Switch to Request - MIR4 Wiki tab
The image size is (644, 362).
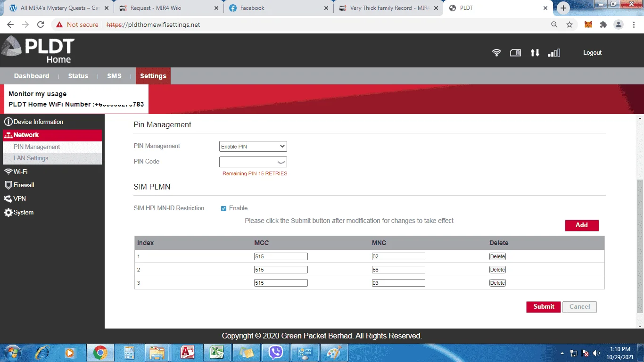pyautogui.click(x=168, y=8)
